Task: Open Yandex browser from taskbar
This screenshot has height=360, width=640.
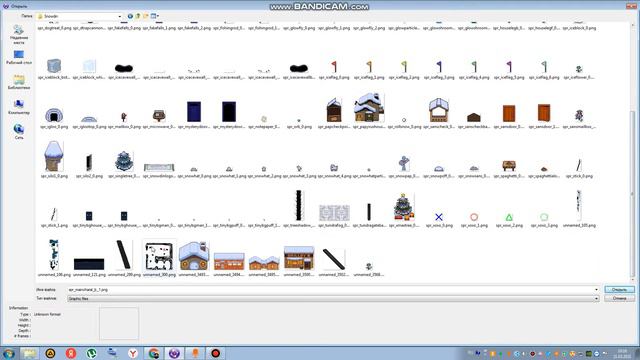Action: 133,353
